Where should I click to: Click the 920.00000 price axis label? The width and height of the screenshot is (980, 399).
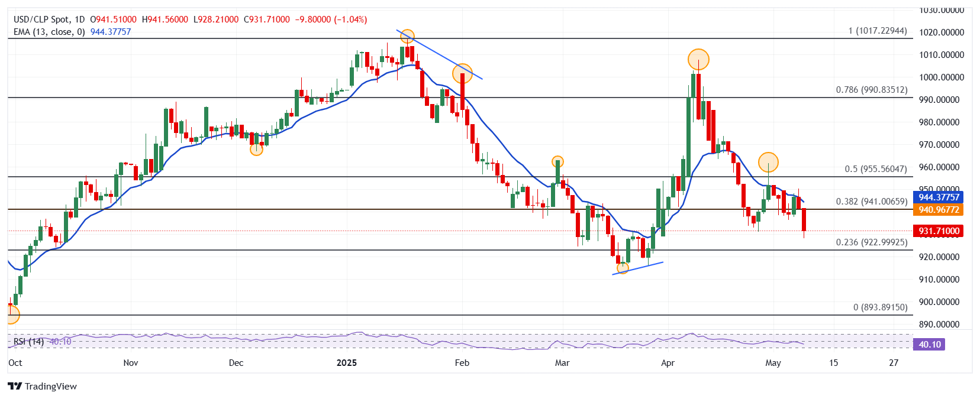(939, 257)
